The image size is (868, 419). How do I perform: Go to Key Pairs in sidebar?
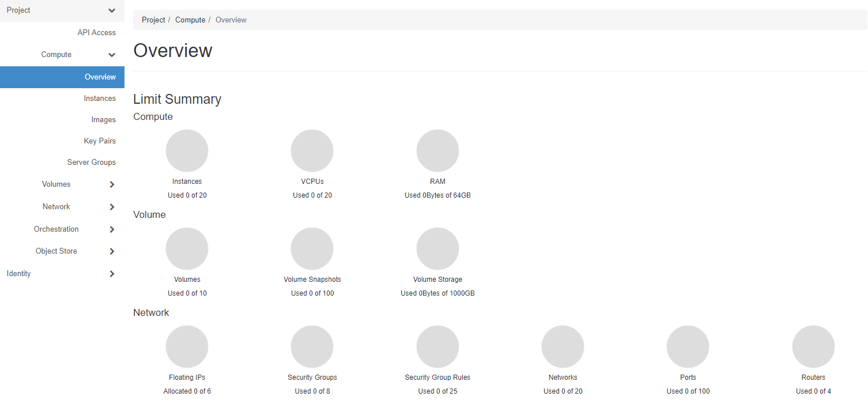99,141
